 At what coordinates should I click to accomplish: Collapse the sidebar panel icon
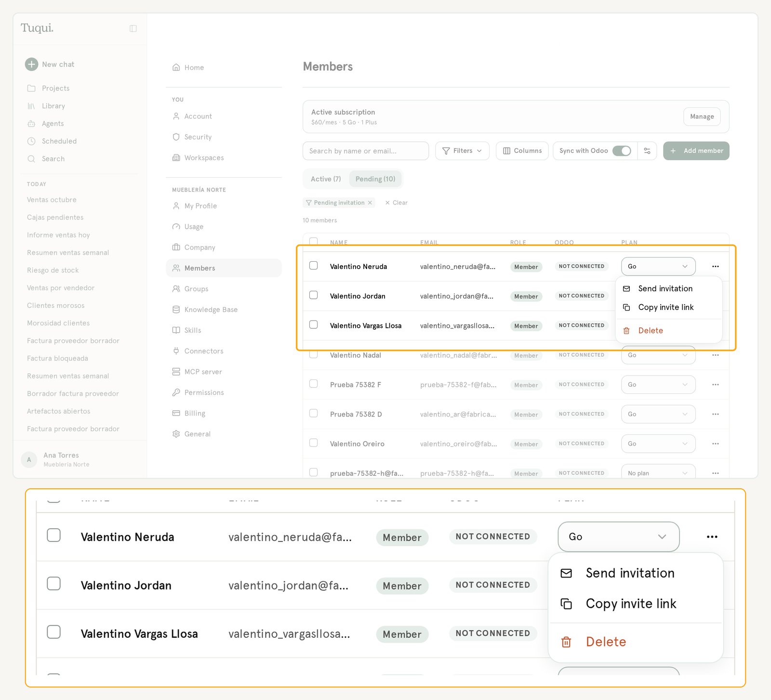click(x=133, y=28)
